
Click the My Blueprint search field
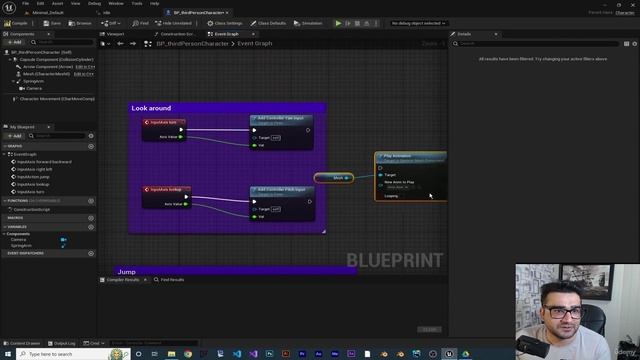57,136
